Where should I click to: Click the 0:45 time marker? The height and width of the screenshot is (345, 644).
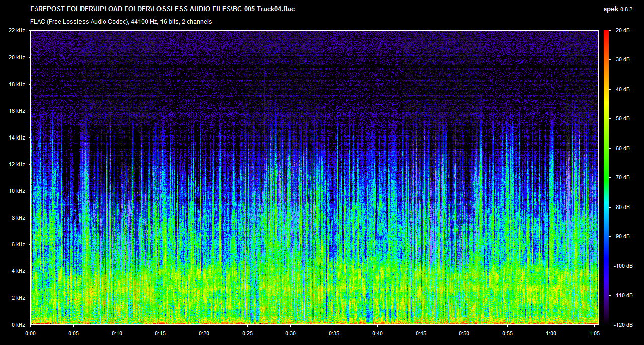click(421, 333)
